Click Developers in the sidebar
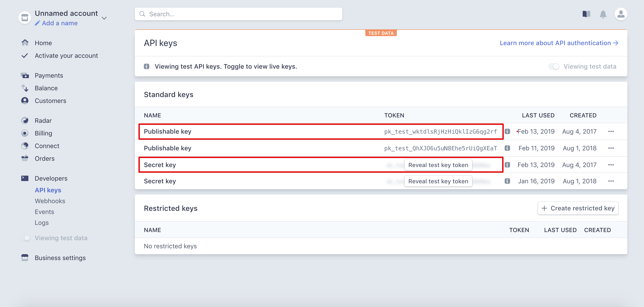This screenshot has height=307, width=644. click(51, 178)
